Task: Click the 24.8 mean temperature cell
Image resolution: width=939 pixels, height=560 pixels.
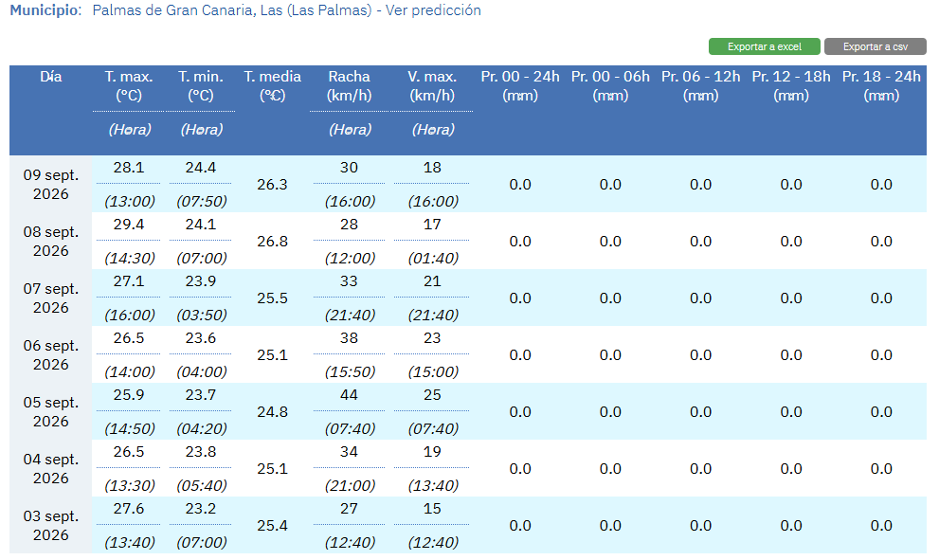Action: pos(273,412)
